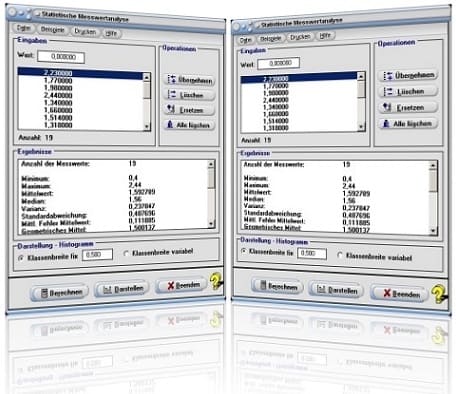The width and height of the screenshot is (456, 394).
Task: Click Berechnen button in right window
Action: (x=277, y=286)
